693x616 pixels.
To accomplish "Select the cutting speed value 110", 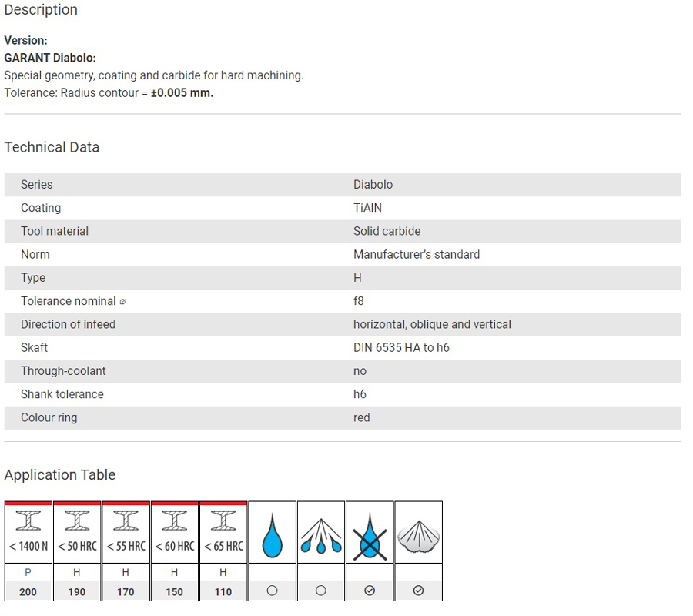I will point(223,593).
